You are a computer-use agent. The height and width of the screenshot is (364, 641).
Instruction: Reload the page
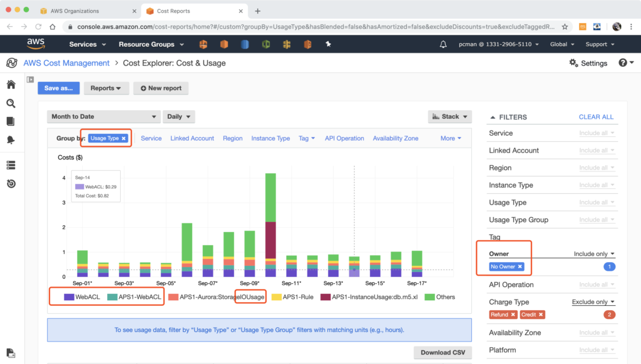(38, 27)
